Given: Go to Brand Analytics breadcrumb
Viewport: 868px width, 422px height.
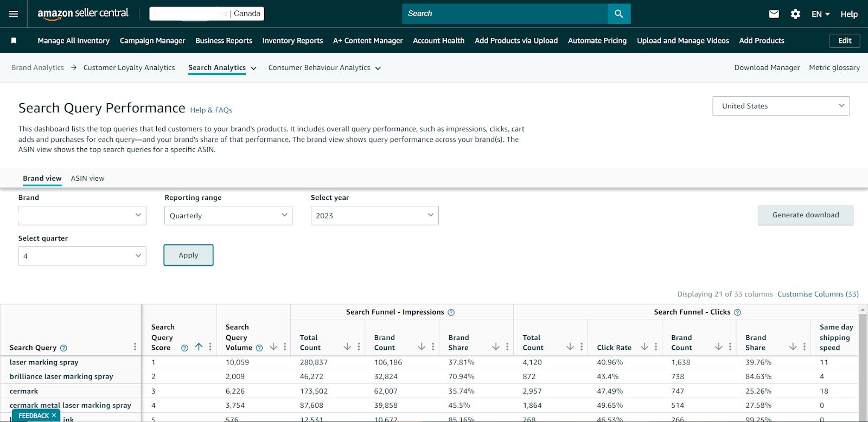Looking at the screenshot, I should pos(37,68).
